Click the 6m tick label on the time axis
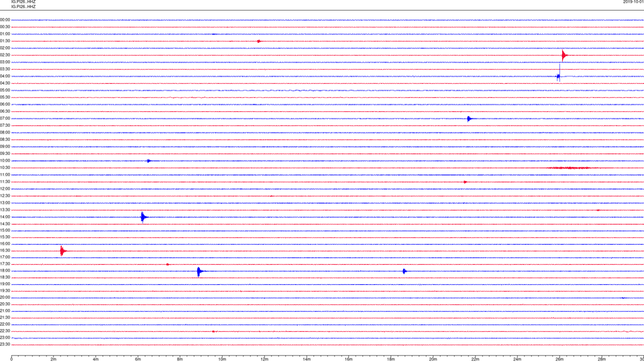The height and width of the screenshot is (362, 644). click(x=138, y=359)
